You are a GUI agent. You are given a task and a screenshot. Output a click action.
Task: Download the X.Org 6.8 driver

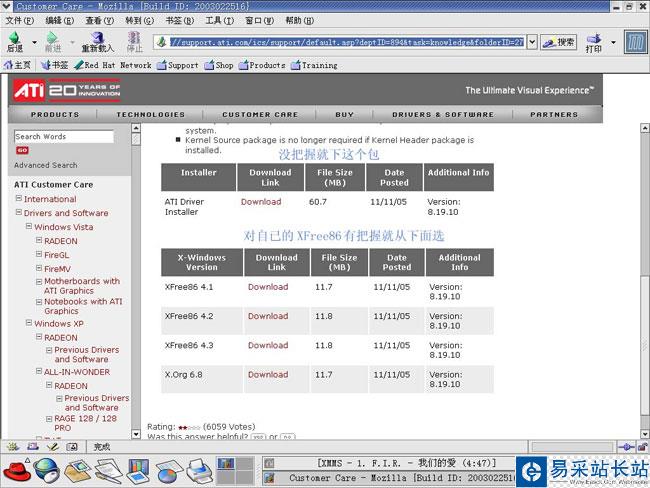click(268, 374)
